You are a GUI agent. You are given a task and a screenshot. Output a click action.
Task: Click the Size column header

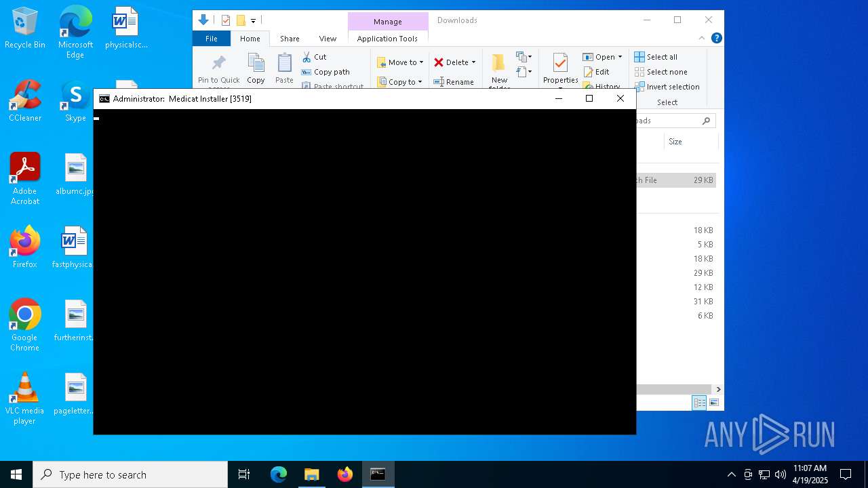[690, 142]
